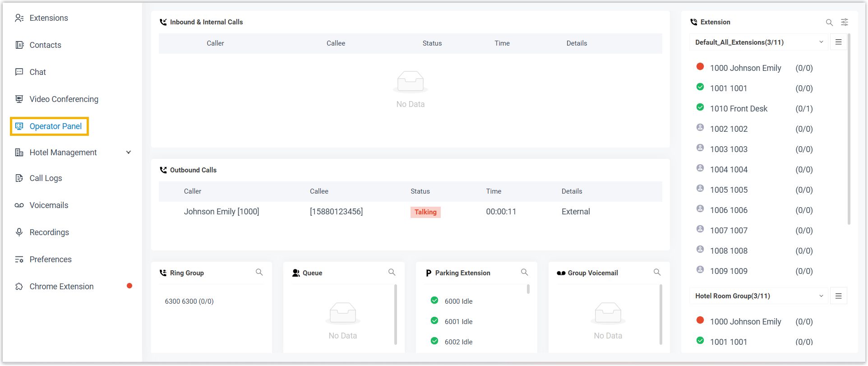Click the Extension panel vertical scrollbar

coord(849,131)
